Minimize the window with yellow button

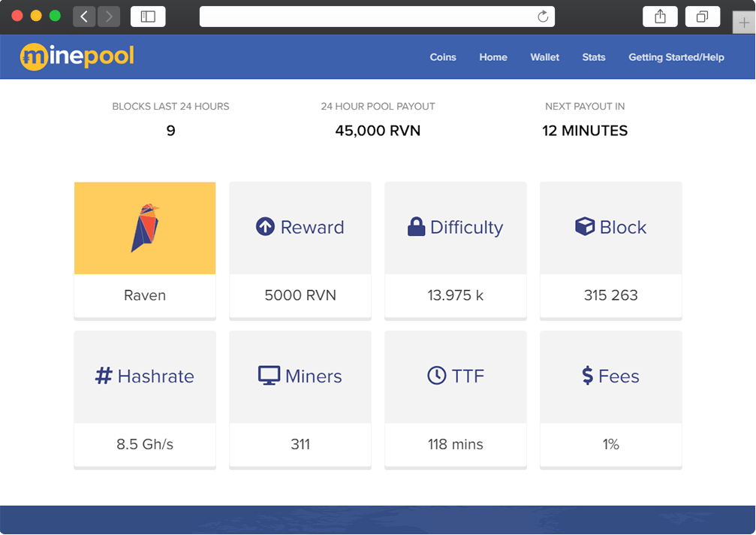pyautogui.click(x=36, y=16)
